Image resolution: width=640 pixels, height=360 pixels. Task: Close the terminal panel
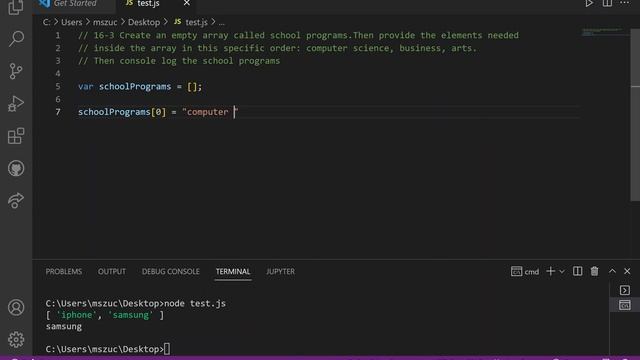pos(627,271)
